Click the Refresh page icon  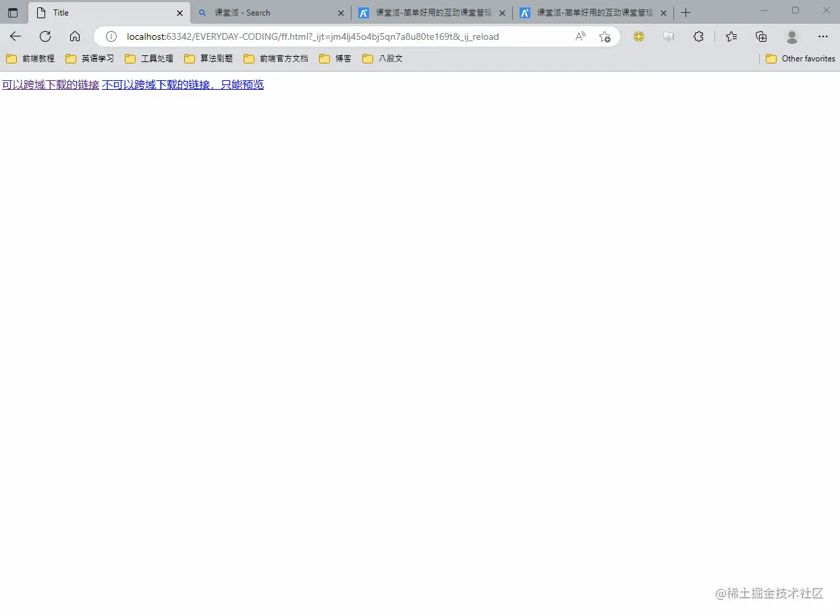point(45,36)
